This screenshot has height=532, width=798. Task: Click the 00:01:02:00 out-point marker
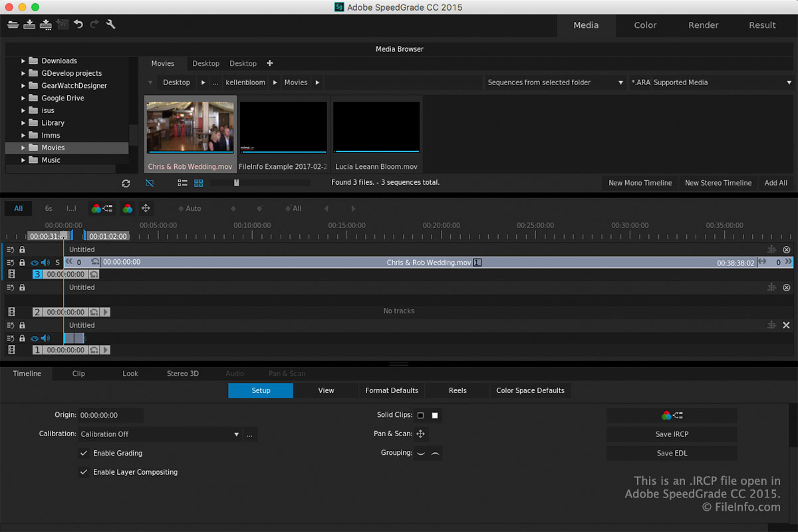pyautogui.click(x=108, y=236)
